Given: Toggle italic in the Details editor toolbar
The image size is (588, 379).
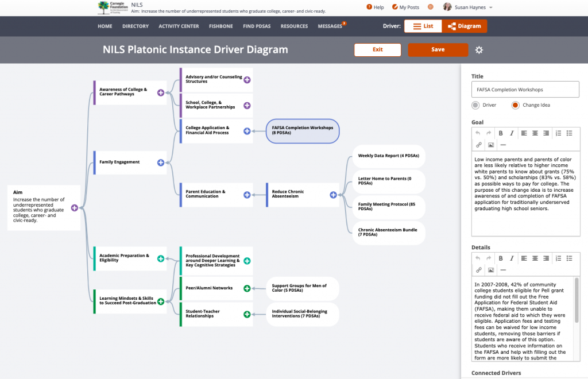Looking at the screenshot, I should (512, 258).
